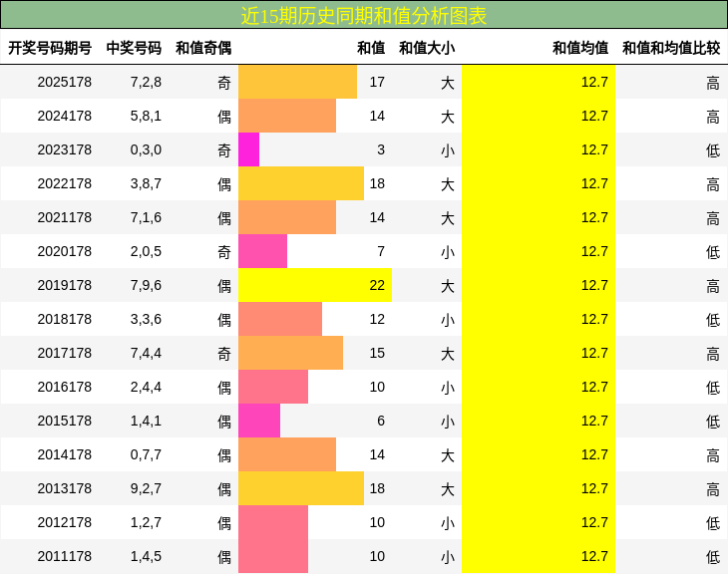Screen dimensions: 728x574
Task: Click issue number 2021178
Action: click(x=65, y=217)
